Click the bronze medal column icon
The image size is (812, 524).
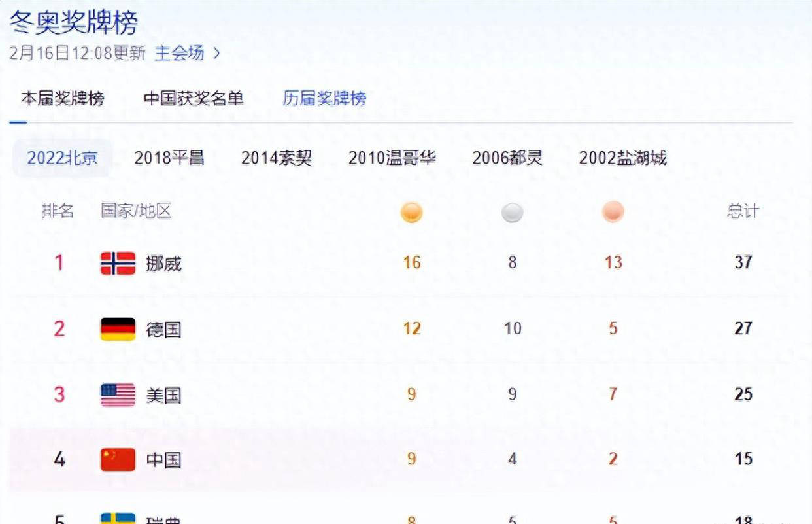coord(613,212)
